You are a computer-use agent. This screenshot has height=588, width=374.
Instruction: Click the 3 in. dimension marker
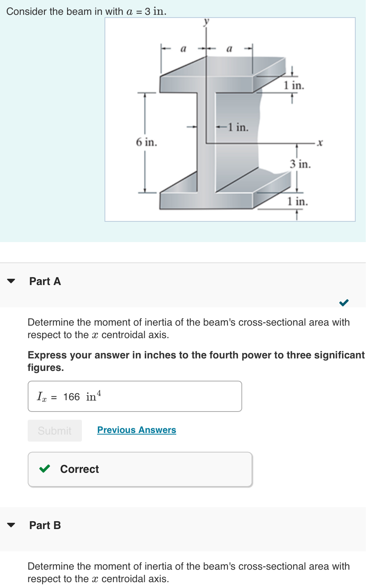[x=300, y=164]
